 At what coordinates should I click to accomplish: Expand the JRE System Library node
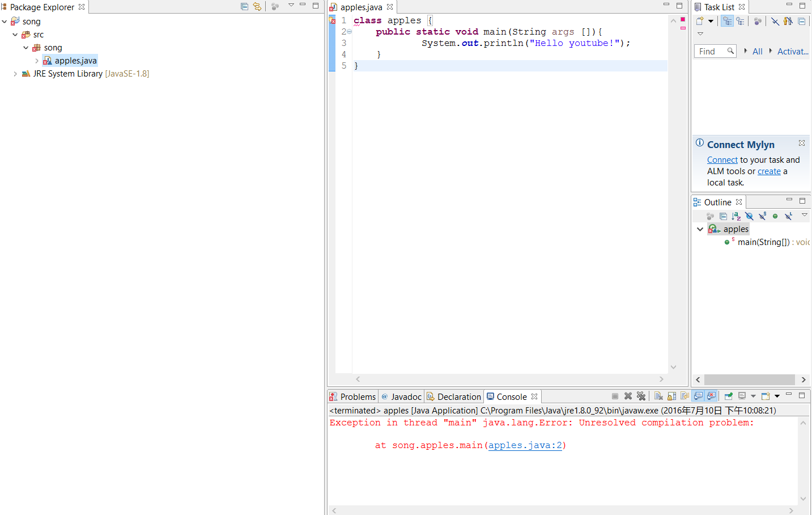tap(15, 73)
